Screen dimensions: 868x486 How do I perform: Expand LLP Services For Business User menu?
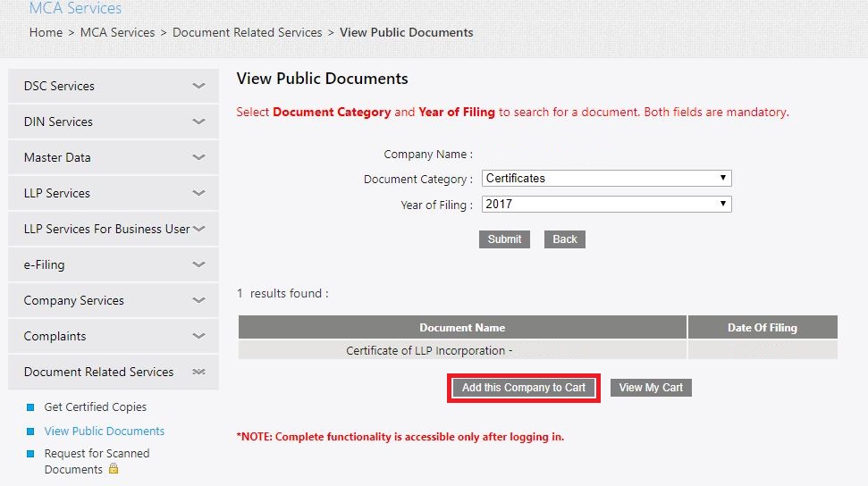(x=114, y=229)
